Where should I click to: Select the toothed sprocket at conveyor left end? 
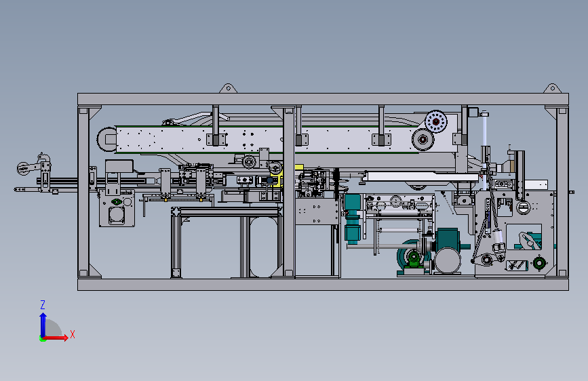coord(106,139)
